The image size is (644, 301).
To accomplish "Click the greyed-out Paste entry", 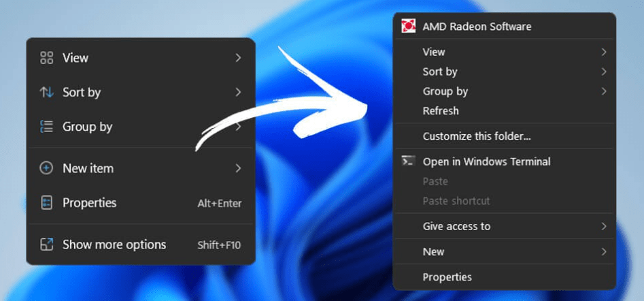I will pyautogui.click(x=505, y=181).
